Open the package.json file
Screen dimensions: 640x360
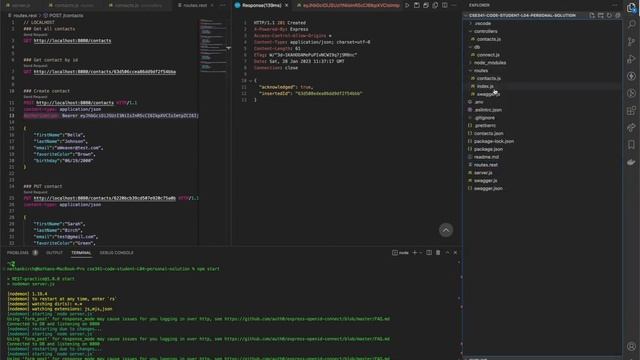[488, 149]
